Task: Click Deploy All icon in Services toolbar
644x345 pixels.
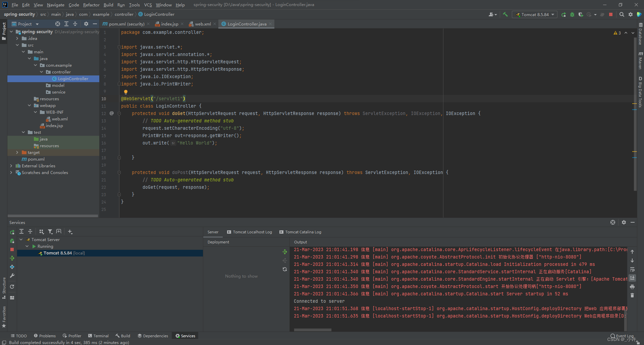Action: pos(12,258)
